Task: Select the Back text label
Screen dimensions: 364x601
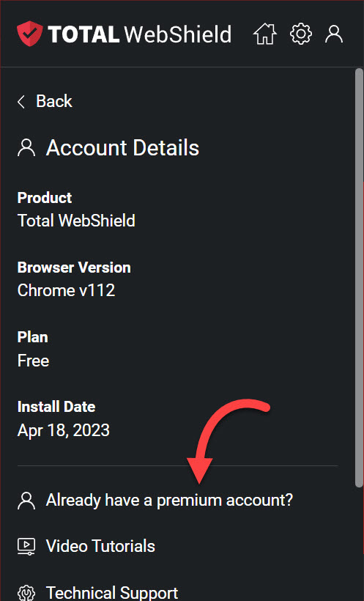Action: click(x=54, y=102)
